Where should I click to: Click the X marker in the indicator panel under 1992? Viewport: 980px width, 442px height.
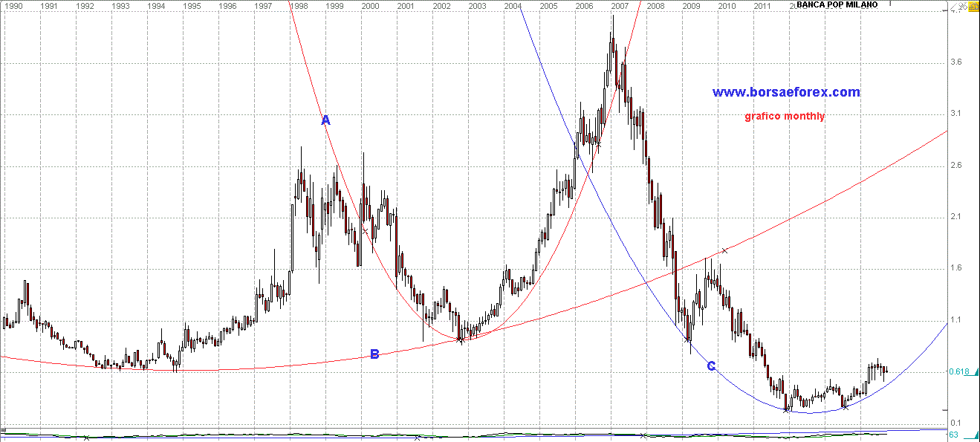86,438
